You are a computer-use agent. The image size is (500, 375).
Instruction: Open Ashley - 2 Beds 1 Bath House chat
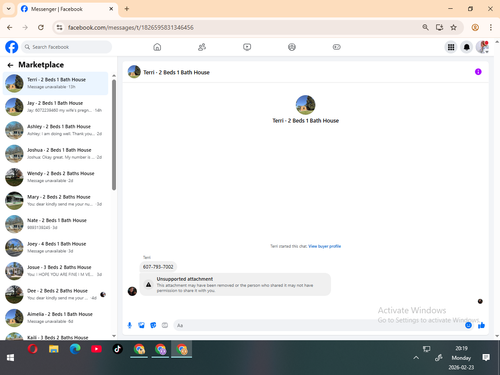[x=55, y=130]
